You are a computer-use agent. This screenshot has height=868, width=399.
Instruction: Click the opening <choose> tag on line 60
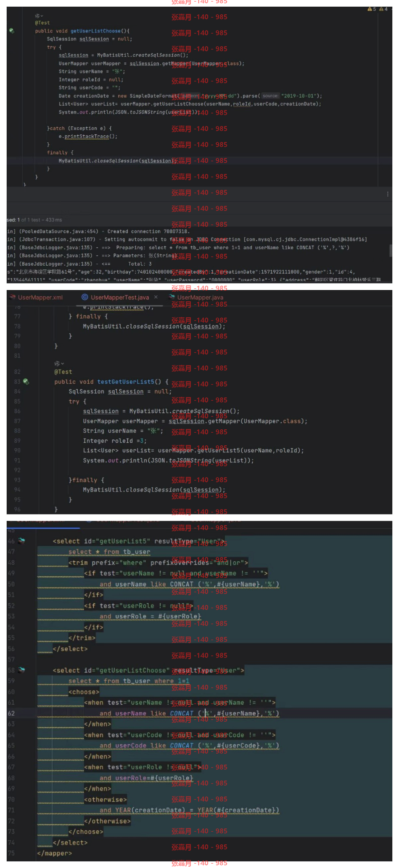pos(84,692)
